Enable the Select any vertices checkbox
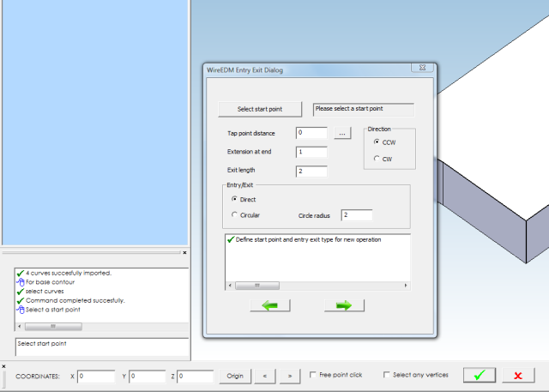The width and height of the screenshot is (549, 392). pos(387,375)
